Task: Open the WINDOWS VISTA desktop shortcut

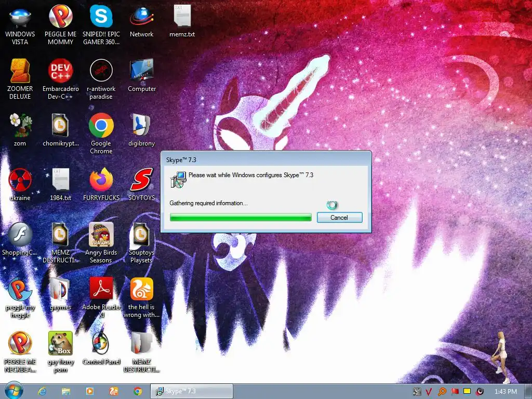Action: 20,25
